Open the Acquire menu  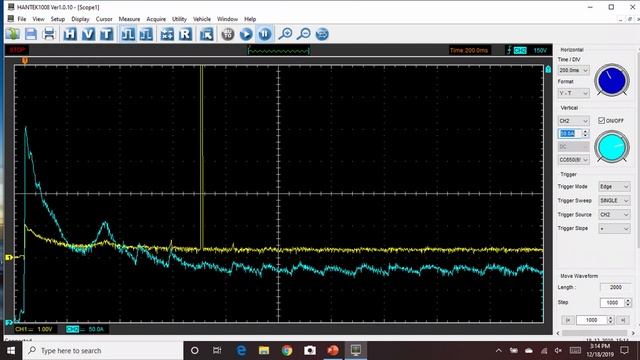156,19
